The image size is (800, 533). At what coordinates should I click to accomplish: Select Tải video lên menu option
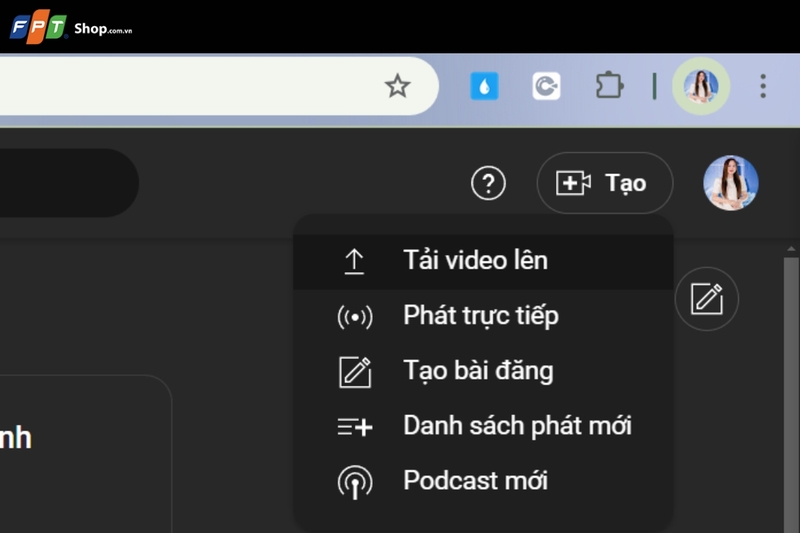point(483,262)
